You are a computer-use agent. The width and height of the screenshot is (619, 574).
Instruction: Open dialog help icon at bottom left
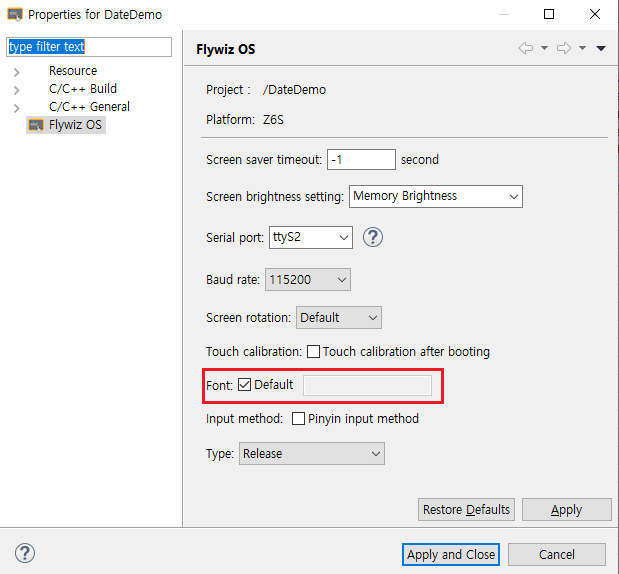point(25,553)
